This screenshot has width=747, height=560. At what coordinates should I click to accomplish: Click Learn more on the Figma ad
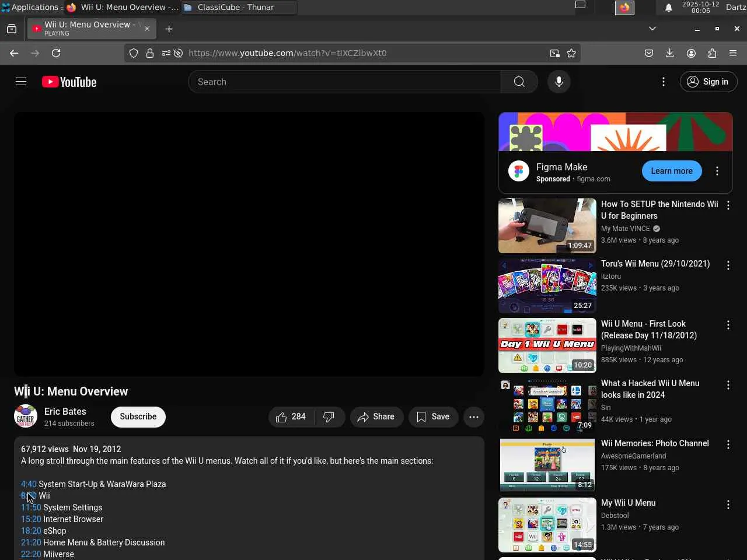click(672, 171)
